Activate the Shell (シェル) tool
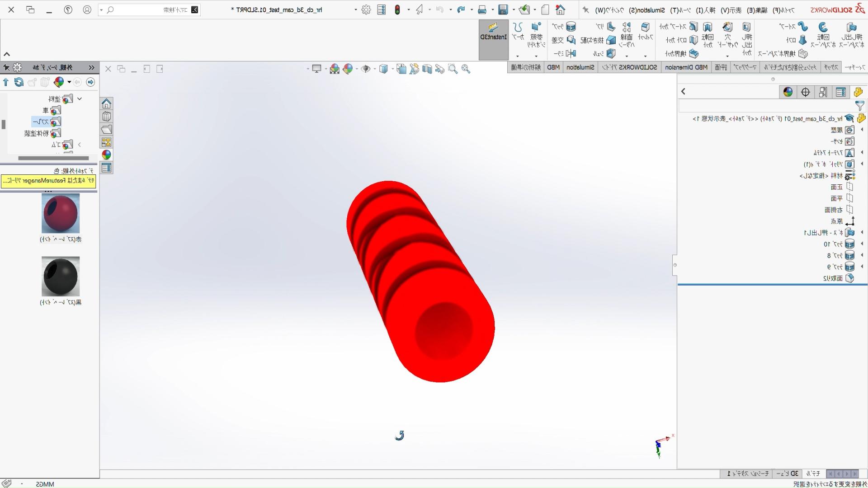Screen dimensions: 868x488 pyautogui.click(x=604, y=54)
